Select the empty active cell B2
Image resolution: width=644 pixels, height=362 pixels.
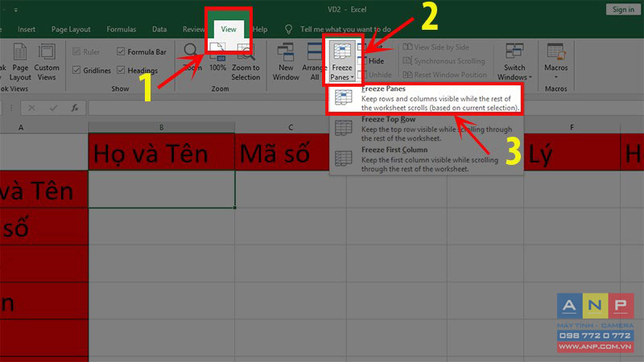pyautogui.click(x=162, y=189)
